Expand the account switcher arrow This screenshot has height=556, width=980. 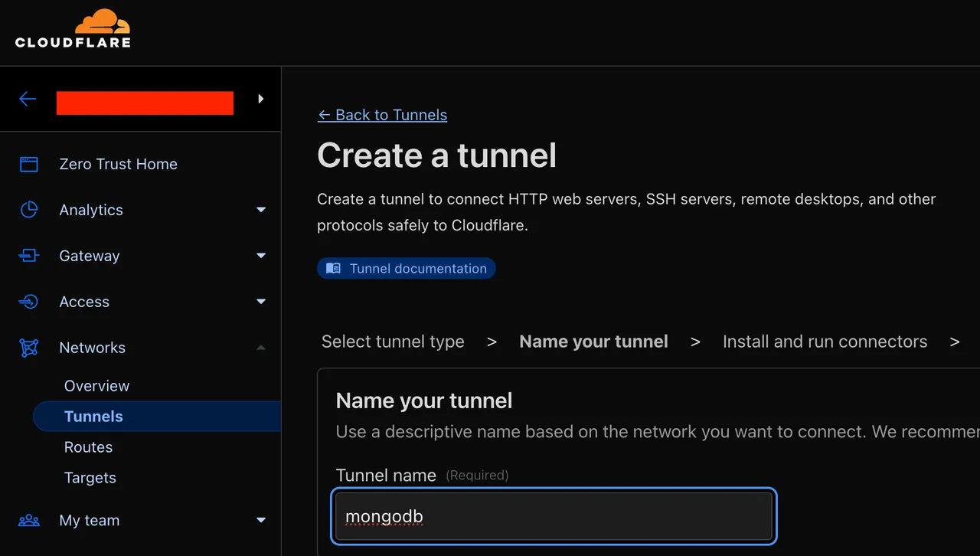[x=261, y=99]
